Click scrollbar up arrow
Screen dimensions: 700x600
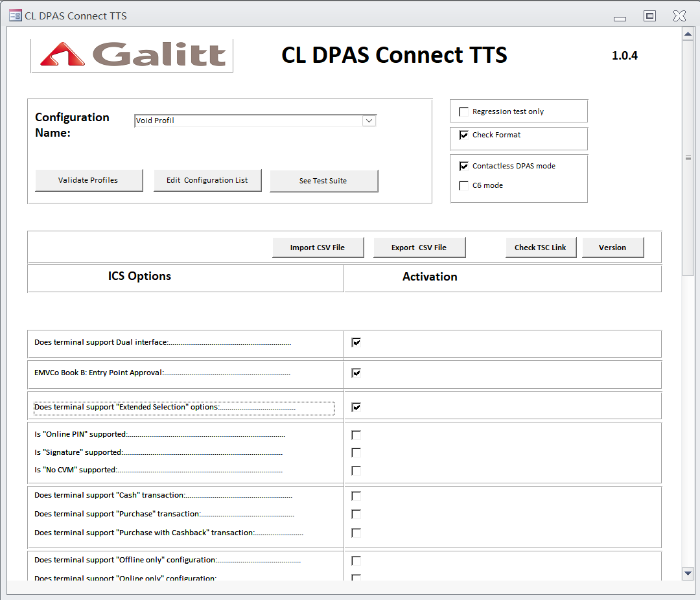point(688,34)
